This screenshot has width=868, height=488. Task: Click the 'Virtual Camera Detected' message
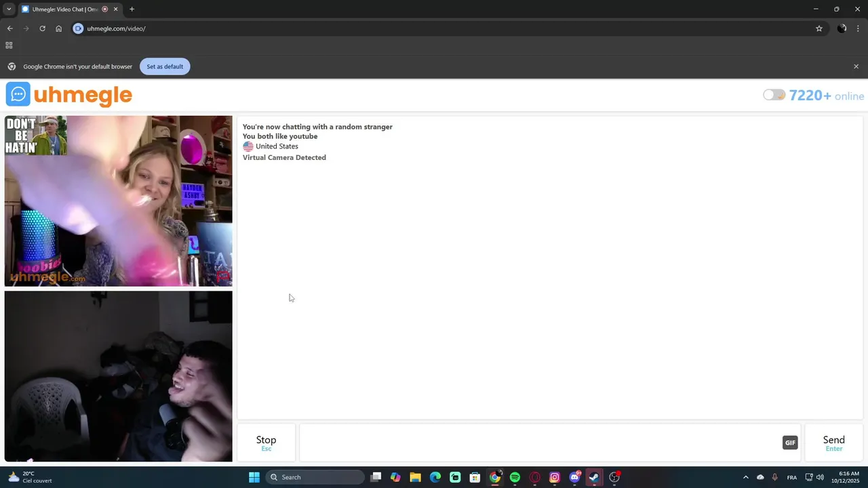tap(284, 157)
